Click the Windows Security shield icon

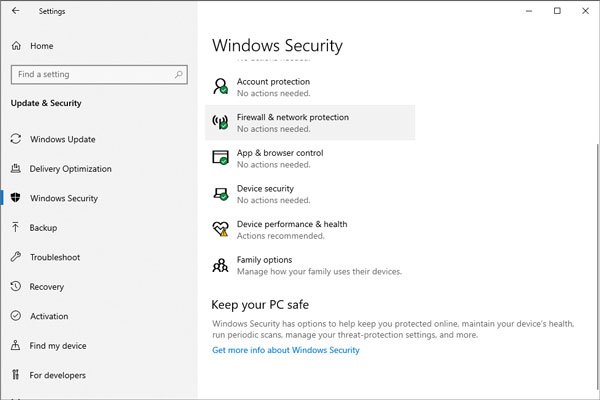click(15, 198)
